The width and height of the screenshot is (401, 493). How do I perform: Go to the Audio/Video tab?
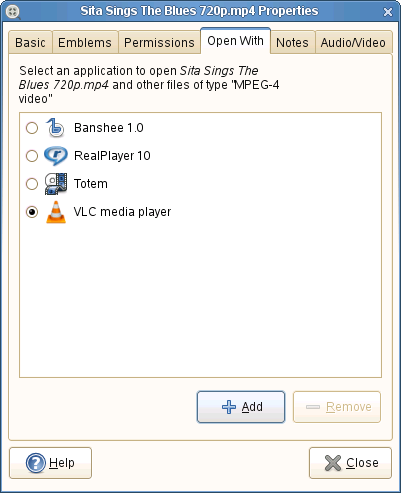(x=353, y=42)
